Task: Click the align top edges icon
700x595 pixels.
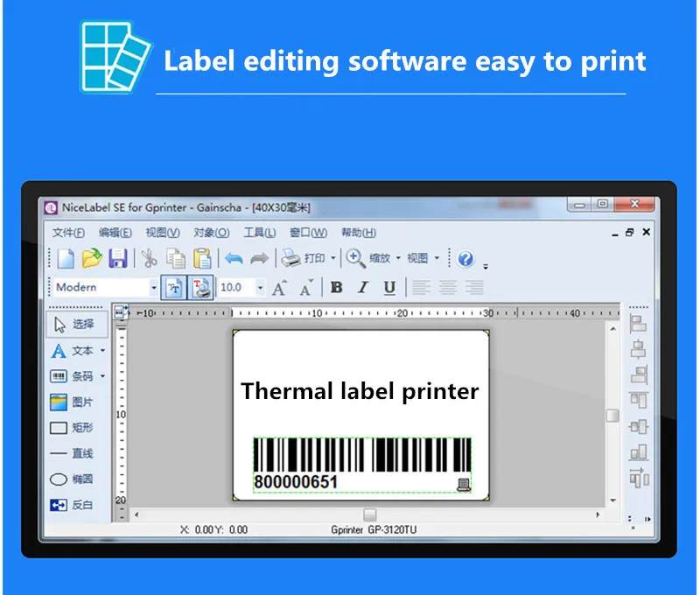Action: [639, 401]
